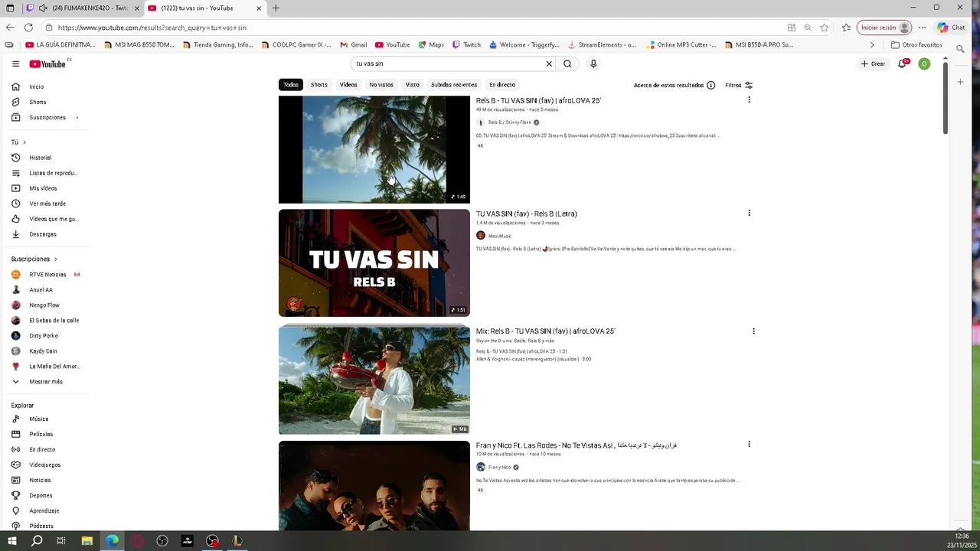This screenshot has width=980, height=551.
Task: Clear the search text with the X
Action: [549, 64]
